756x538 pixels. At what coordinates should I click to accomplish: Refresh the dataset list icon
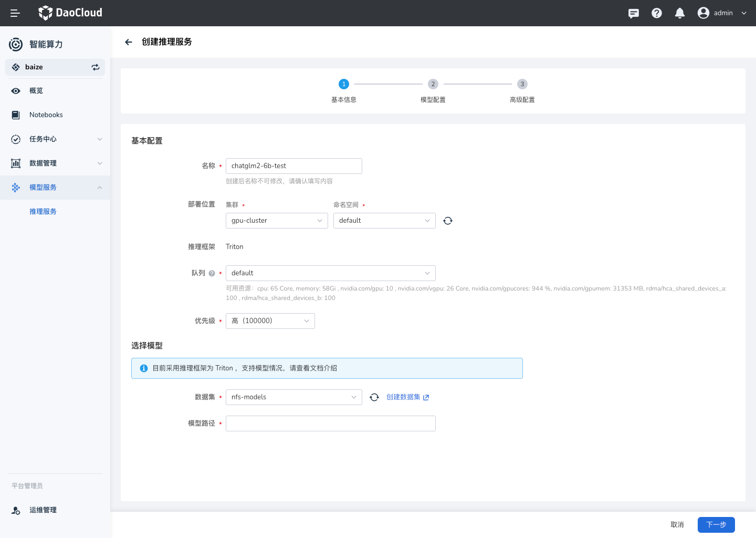[374, 397]
